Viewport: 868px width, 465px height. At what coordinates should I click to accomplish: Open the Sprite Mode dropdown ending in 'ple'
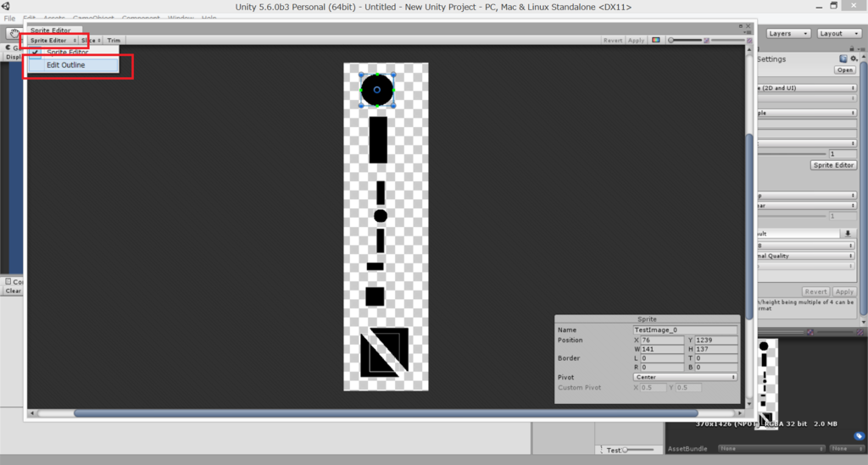point(806,113)
